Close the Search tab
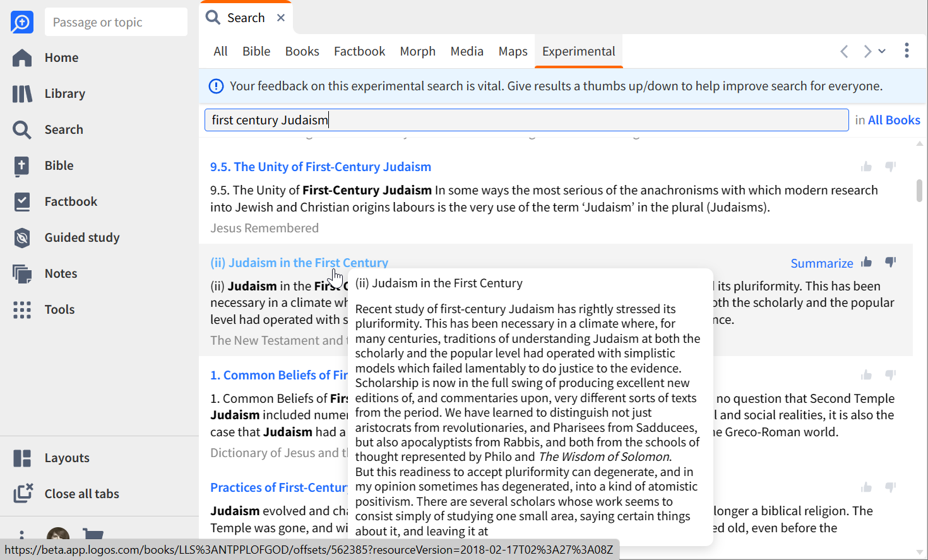This screenshot has width=928, height=560. pos(281,18)
